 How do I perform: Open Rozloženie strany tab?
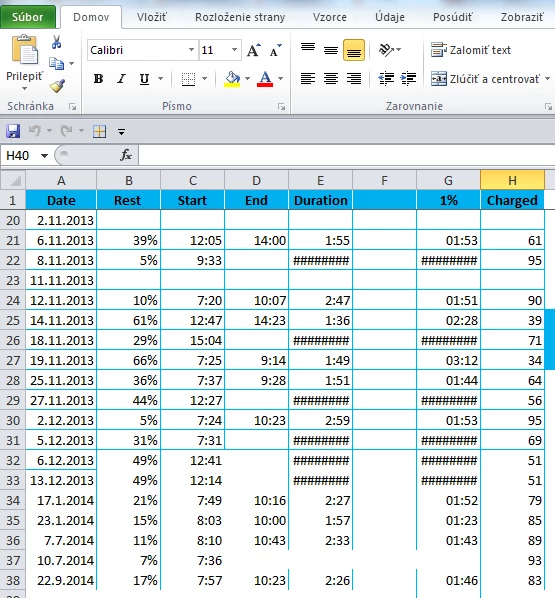pos(240,17)
